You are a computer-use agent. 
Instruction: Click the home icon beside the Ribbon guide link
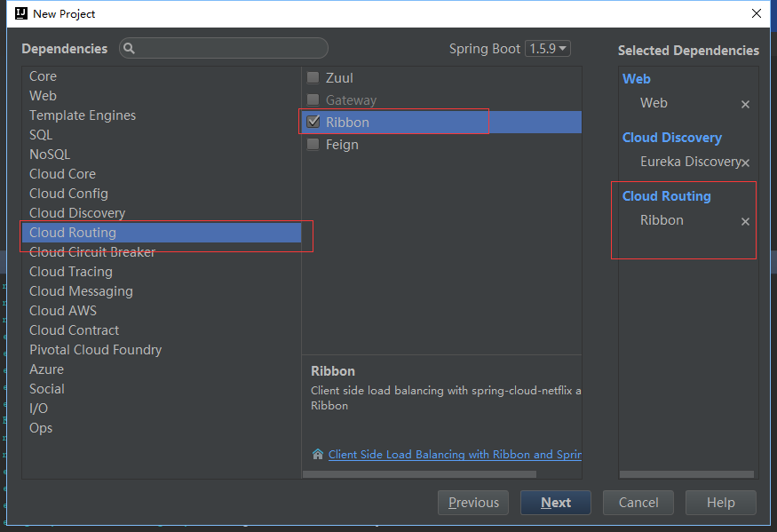318,454
